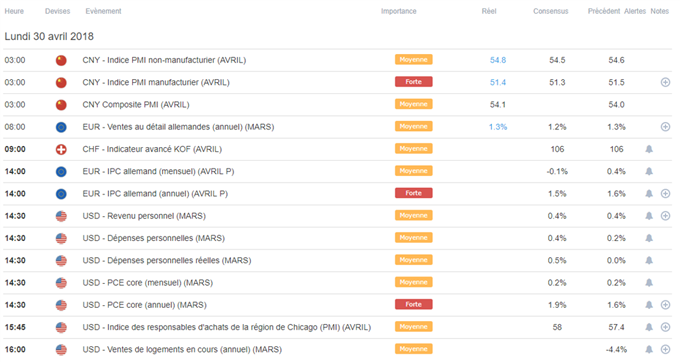Image resolution: width=680 pixels, height=362 pixels.
Task: Open CNY - Indice PMI manufacturier (AVRIL) event
Action: pos(156,82)
